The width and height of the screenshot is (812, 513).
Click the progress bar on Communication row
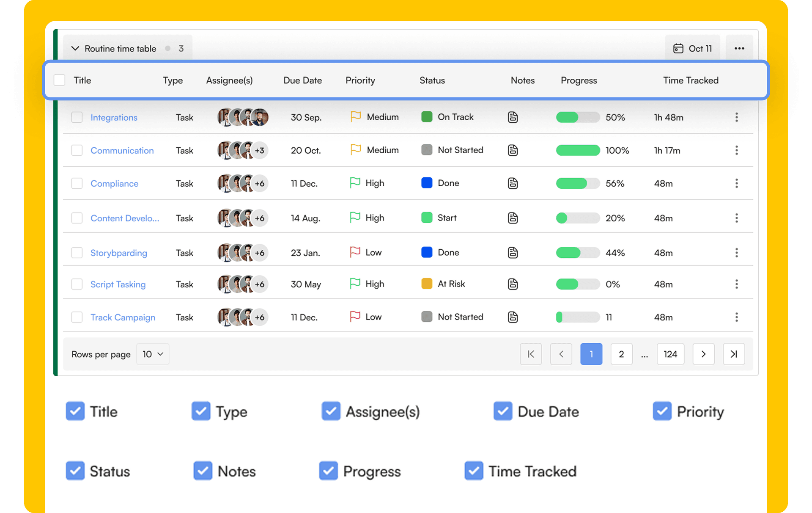(x=578, y=150)
